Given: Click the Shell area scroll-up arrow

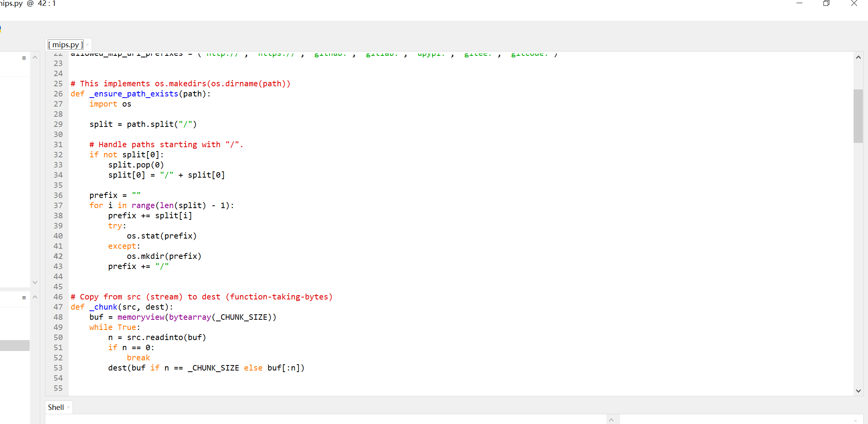Looking at the screenshot, I should click(x=611, y=420).
